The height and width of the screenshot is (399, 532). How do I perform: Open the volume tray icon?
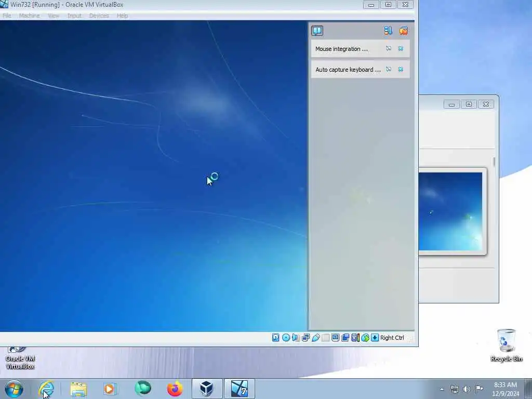[467, 389]
